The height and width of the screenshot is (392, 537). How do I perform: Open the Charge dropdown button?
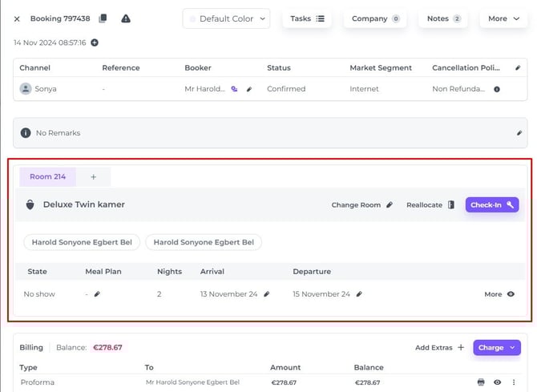pyautogui.click(x=497, y=347)
